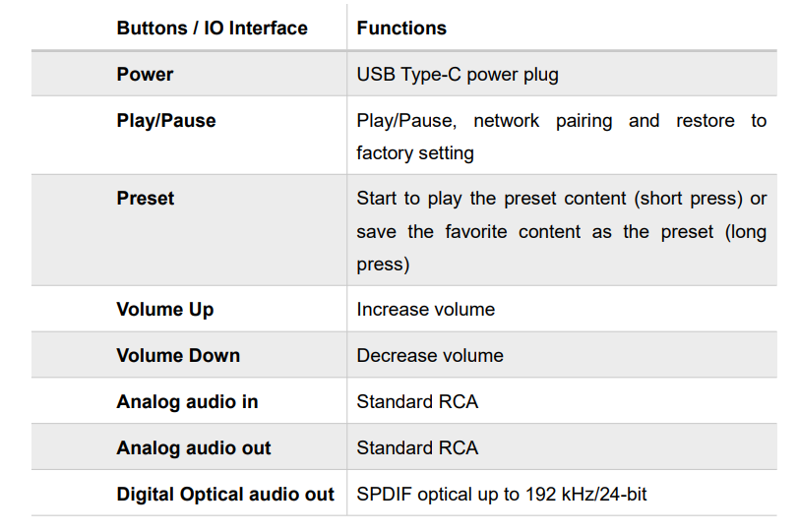Click the "Increase volume" cell
Screen dimensions: 799x532
[426, 309]
